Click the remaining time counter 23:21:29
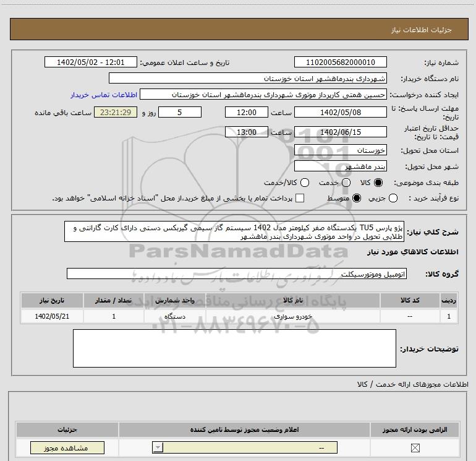 [116, 112]
